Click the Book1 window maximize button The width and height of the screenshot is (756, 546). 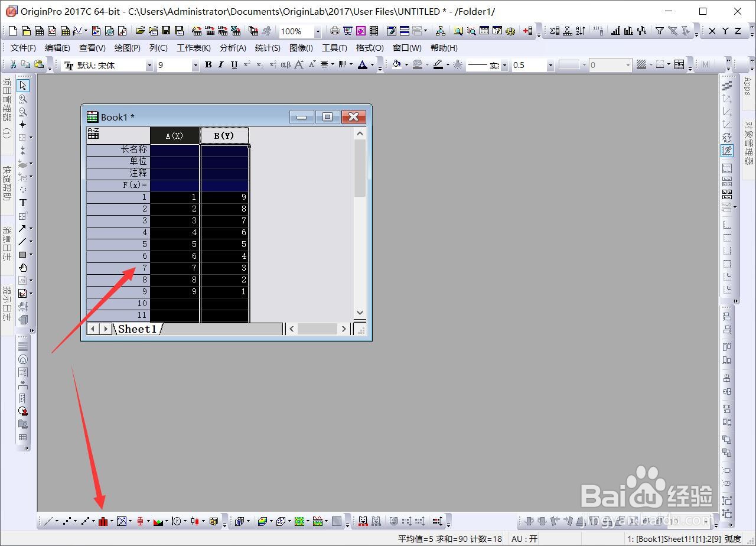click(327, 117)
